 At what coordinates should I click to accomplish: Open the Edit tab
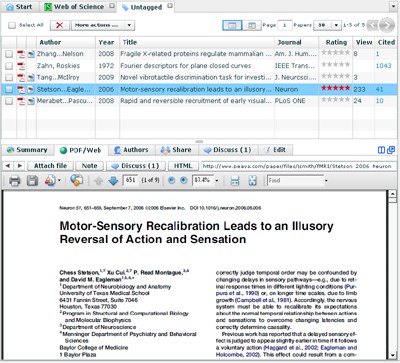[275, 150]
